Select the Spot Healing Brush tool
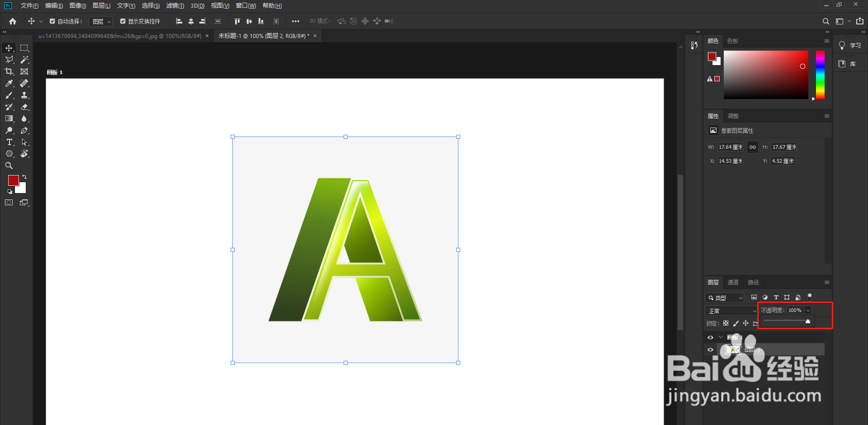The image size is (868, 425). click(x=24, y=83)
